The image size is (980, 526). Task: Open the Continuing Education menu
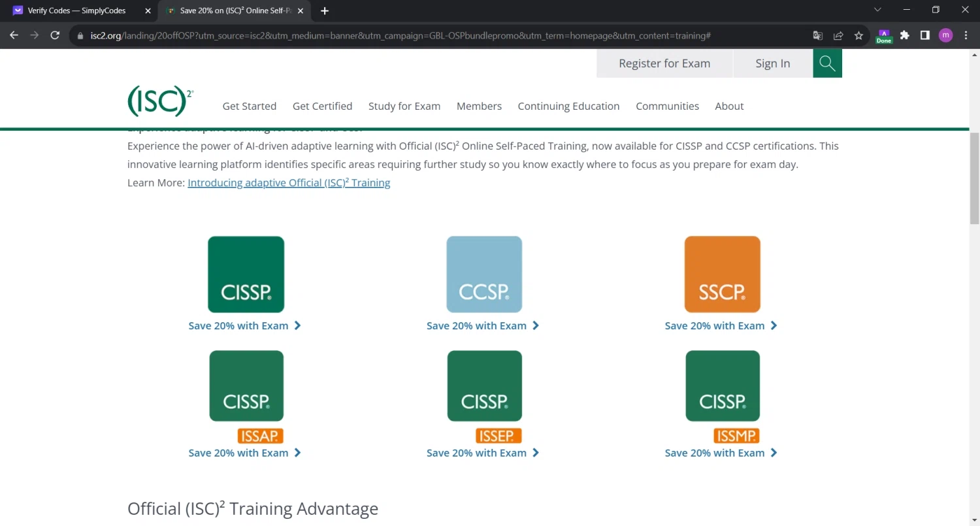(568, 106)
